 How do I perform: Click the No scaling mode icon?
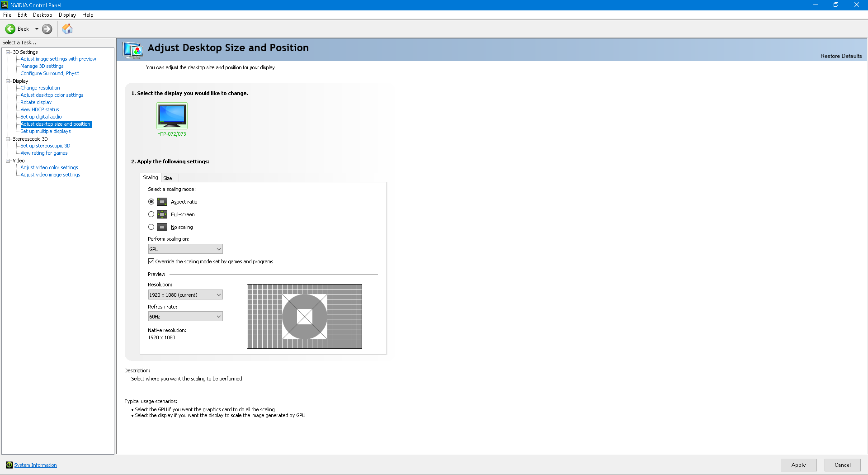[162, 227]
